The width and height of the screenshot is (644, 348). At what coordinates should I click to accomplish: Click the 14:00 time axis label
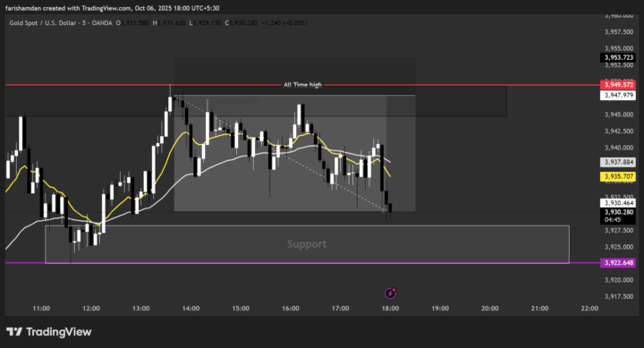point(191,308)
